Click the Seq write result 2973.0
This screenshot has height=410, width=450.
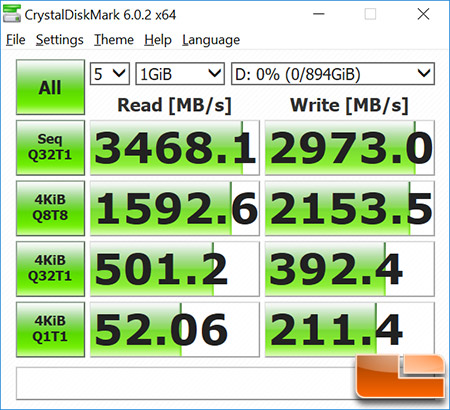pos(350,148)
